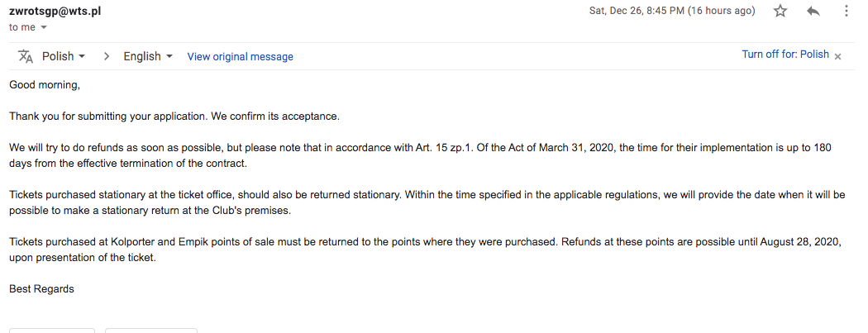Star this email message

click(x=780, y=11)
